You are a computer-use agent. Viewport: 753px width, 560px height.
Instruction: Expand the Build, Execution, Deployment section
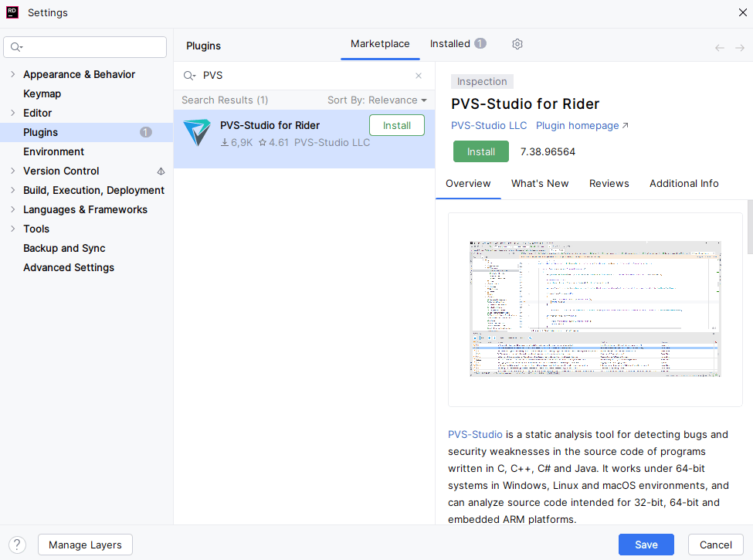[12, 190]
